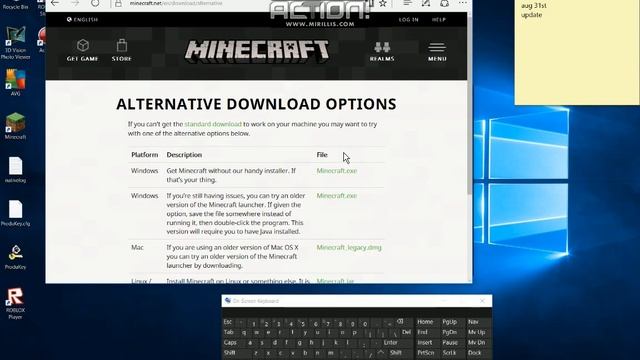Image resolution: width=640 pixels, height=360 pixels.
Task: Select the AVG desktop icon
Action: coord(16,82)
